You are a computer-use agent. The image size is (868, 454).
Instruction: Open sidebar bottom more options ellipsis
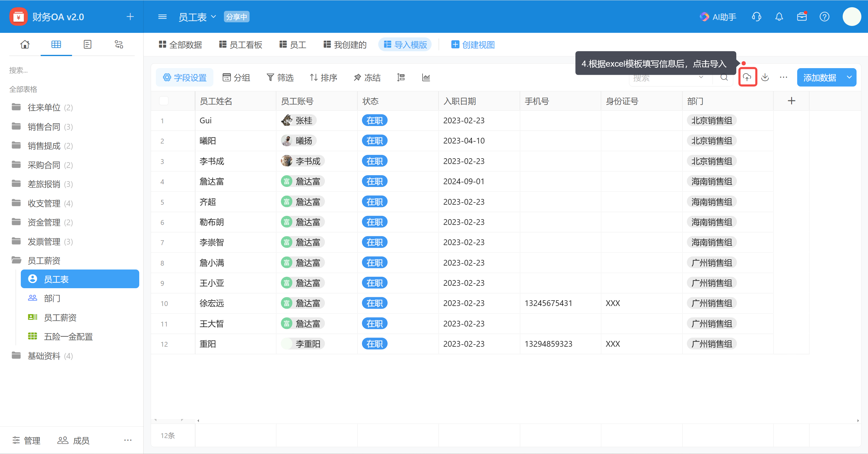pyautogui.click(x=128, y=440)
